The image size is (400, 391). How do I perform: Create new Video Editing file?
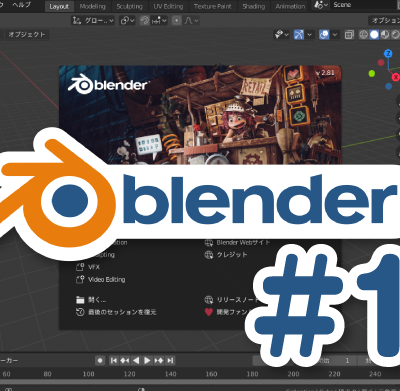[x=106, y=279]
